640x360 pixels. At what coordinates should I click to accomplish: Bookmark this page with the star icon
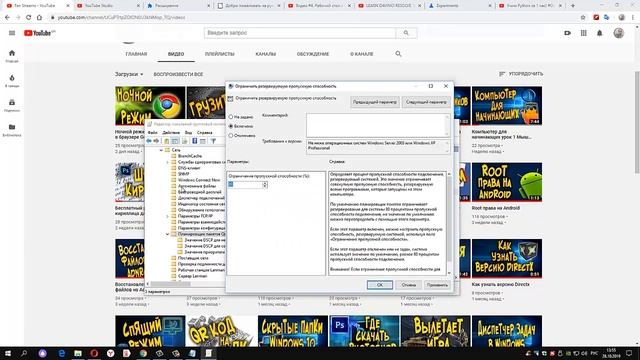click(x=583, y=18)
